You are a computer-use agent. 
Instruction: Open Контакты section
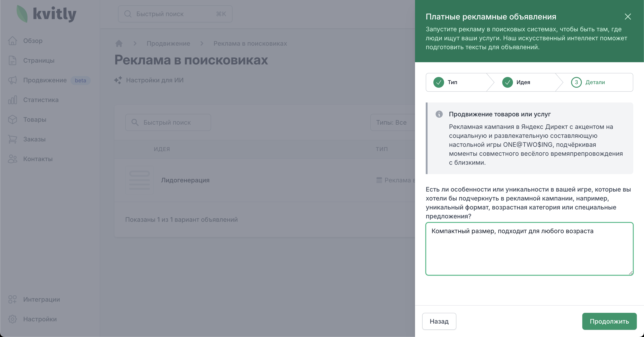(x=38, y=159)
